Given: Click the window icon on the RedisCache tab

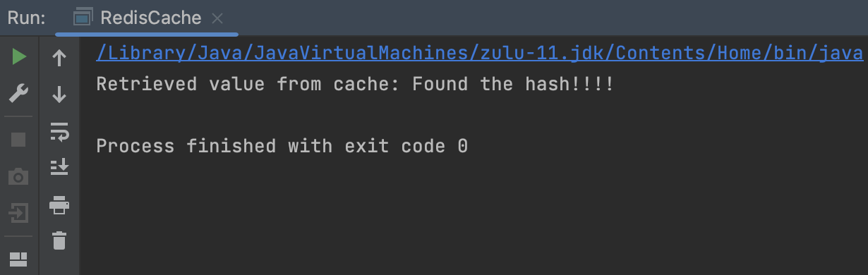Looking at the screenshot, I should click(83, 18).
